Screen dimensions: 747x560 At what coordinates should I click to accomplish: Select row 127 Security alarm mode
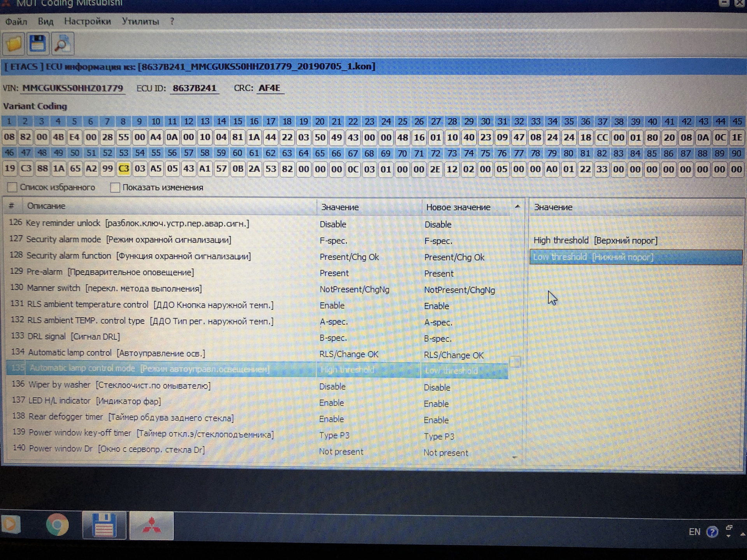point(257,240)
